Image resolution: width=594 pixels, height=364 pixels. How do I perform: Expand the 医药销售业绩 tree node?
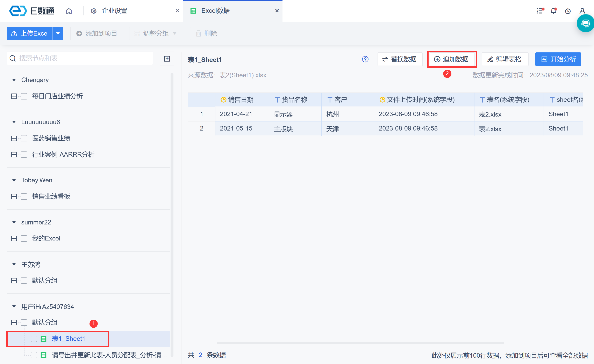click(x=14, y=138)
